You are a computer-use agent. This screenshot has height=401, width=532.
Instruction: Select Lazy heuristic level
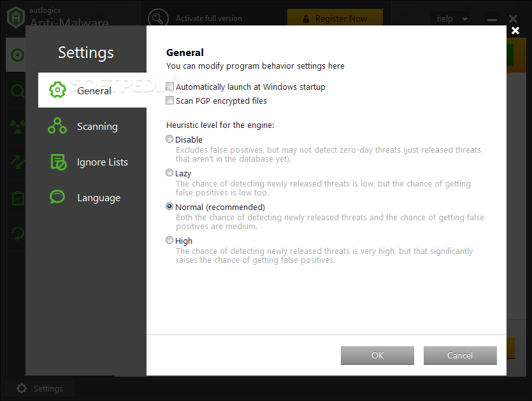click(169, 172)
